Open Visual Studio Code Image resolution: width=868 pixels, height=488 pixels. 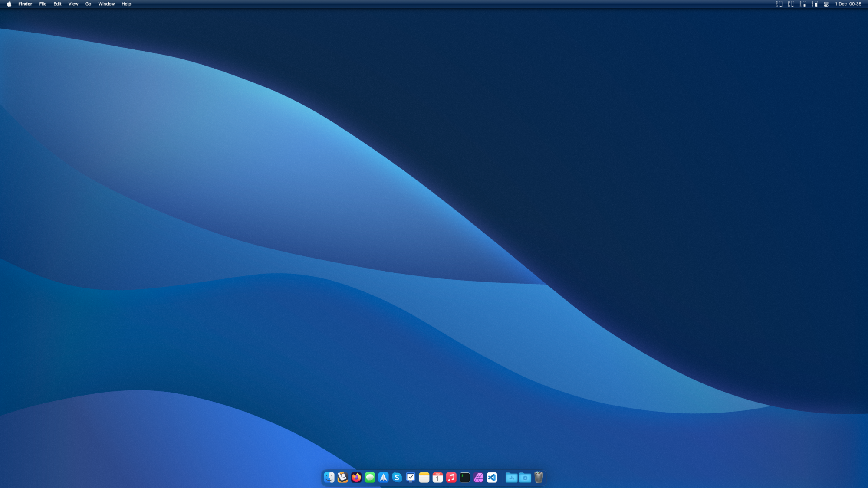(x=492, y=478)
